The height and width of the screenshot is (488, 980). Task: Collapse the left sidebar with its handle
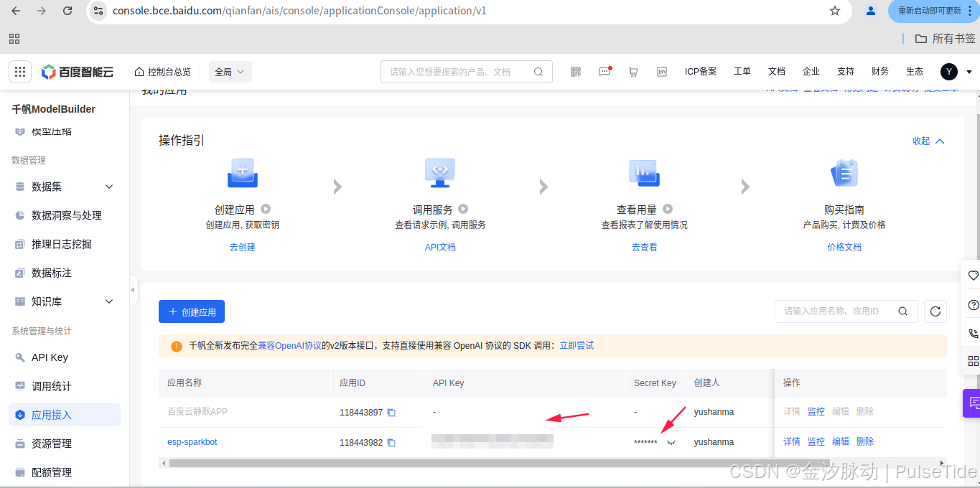pyautogui.click(x=133, y=290)
